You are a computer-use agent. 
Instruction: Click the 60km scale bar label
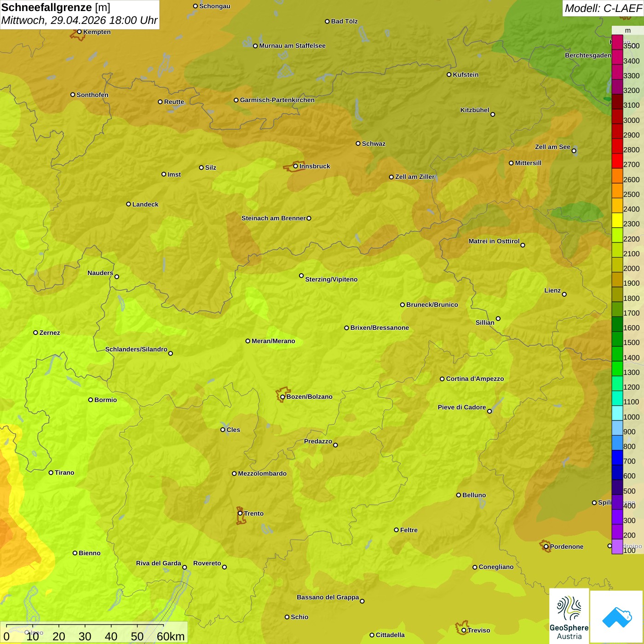coord(171,636)
